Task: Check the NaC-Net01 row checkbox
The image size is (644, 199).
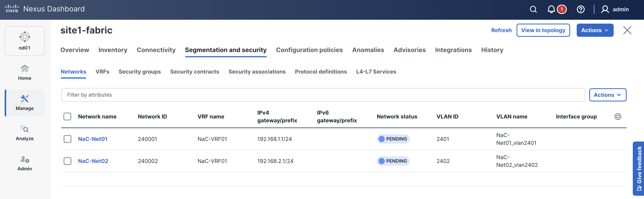Action: click(x=67, y=139)
